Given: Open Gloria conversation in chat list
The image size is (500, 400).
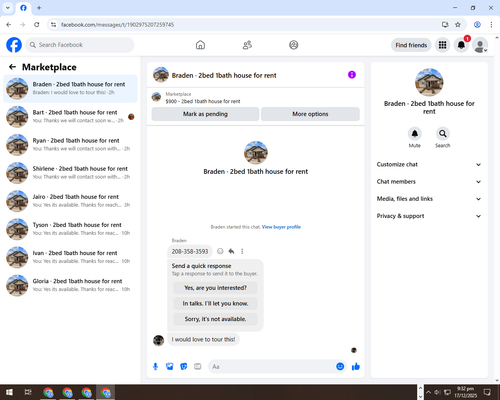Looking at the screenshot, I should click(x=70, y=285).
